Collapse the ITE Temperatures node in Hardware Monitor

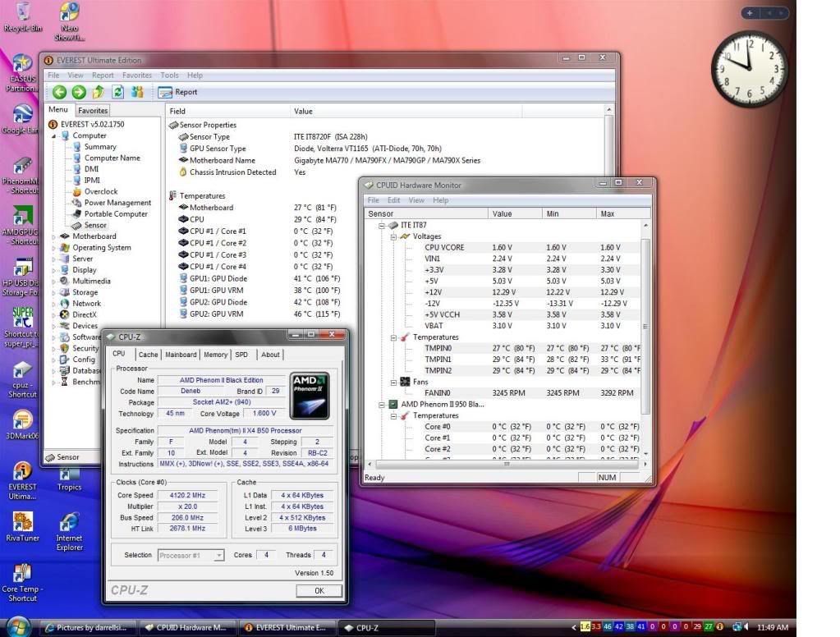pos(393,337)
